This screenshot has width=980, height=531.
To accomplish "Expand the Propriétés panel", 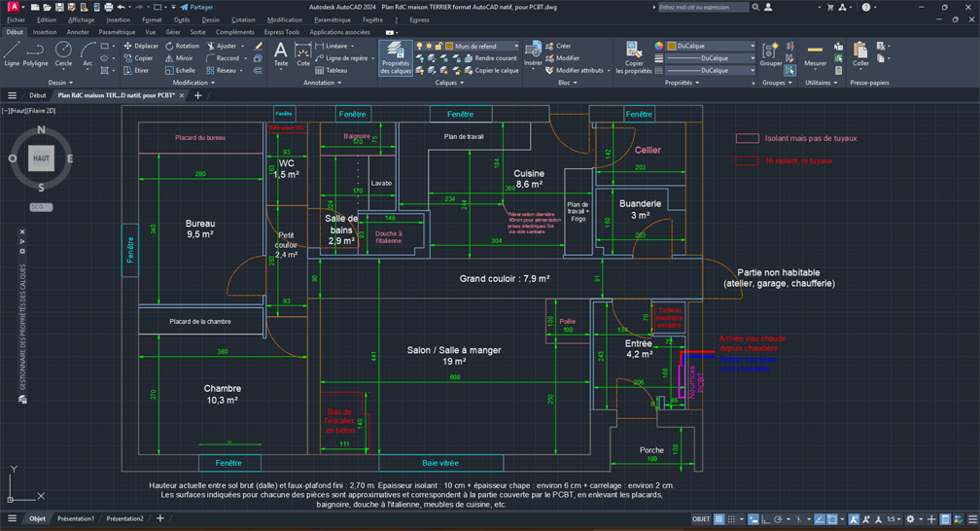I will coord(682,83).
